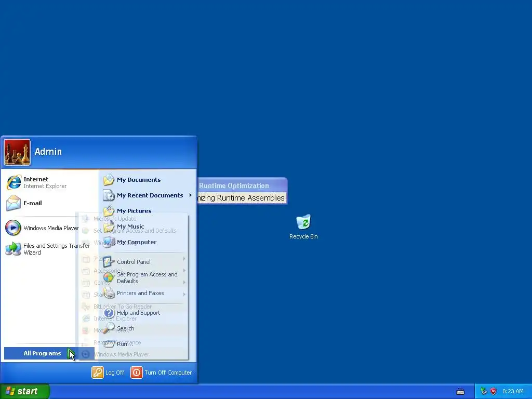
Task: Click the Log Off button label
Action: [x=115, y=372]
